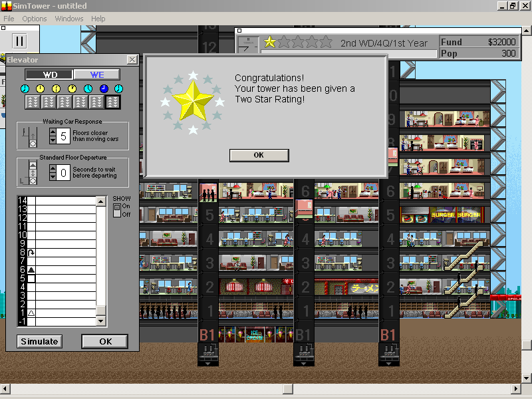The image size is (532, 399).
Task: Click the horizontal scrollbar right arrow
Action: point(516,388)
